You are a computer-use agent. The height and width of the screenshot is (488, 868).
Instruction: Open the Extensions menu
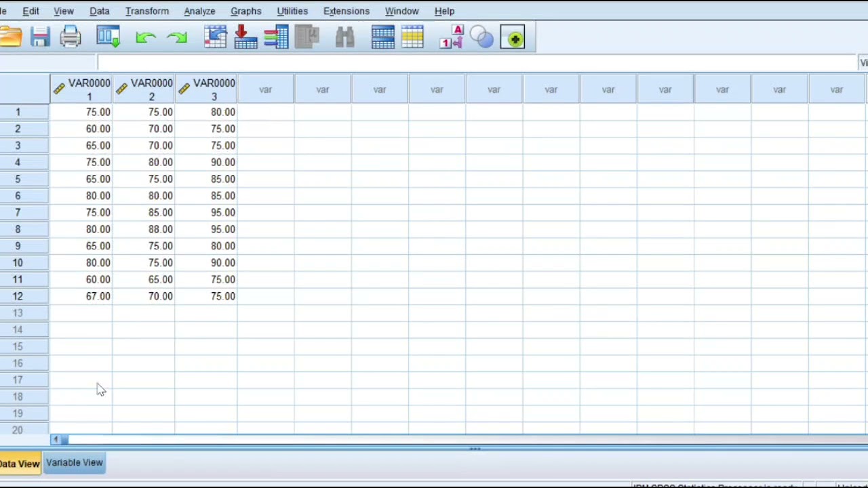(347, 11)
